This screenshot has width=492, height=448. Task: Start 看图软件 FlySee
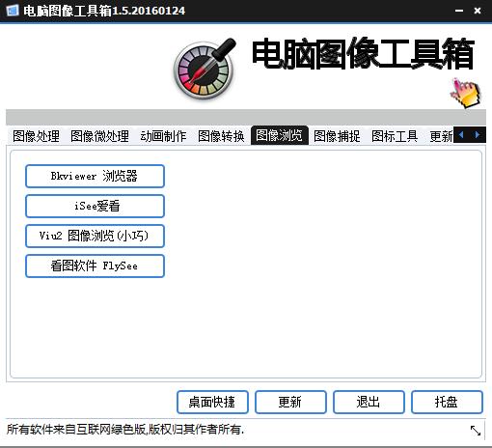point(95,266)
